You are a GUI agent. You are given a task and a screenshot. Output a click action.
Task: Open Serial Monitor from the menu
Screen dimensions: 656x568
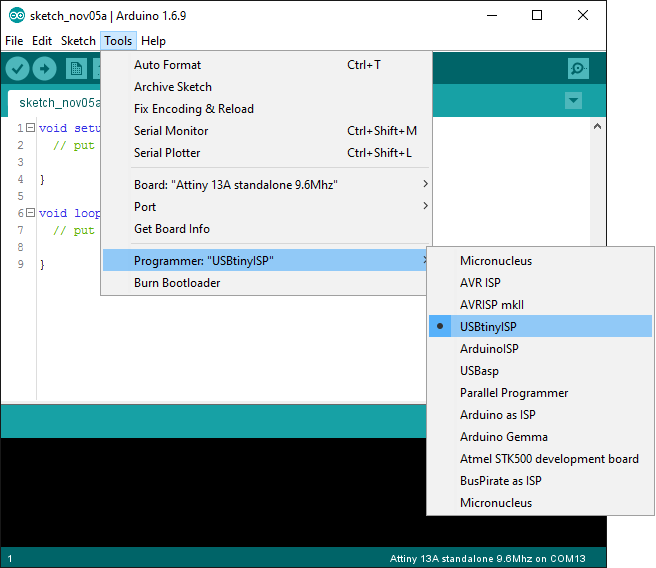pyautogui.click(x=267, y=131)
